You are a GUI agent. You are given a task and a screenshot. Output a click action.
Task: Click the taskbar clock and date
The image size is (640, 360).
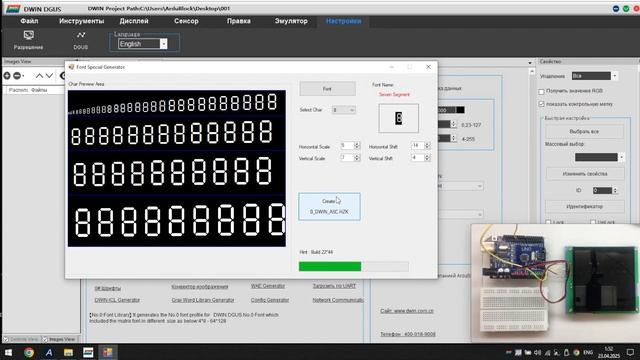coord(609,352)
